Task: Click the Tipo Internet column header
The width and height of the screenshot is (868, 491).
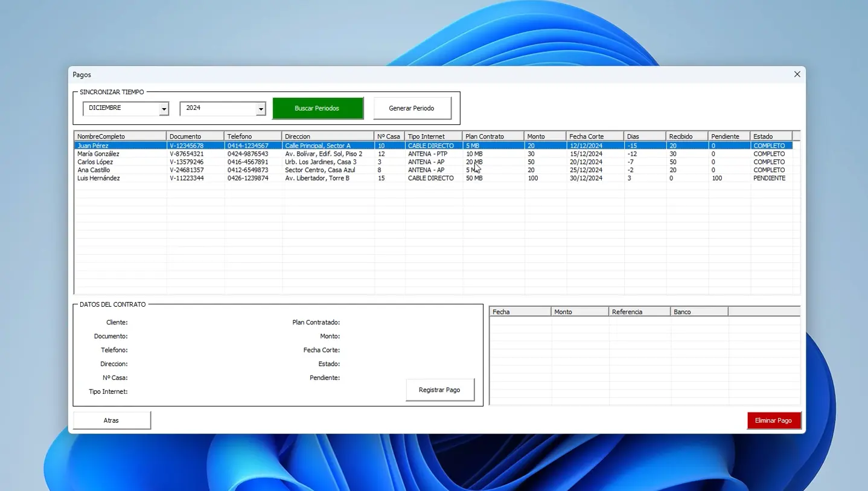Action: point(433,136)
